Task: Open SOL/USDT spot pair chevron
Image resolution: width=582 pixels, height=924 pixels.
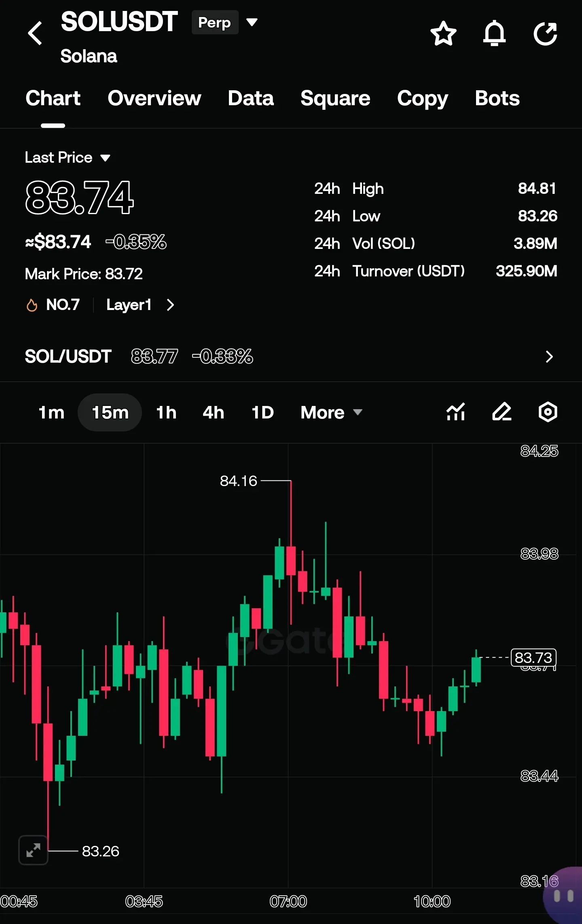Action: tap(549, 357)
